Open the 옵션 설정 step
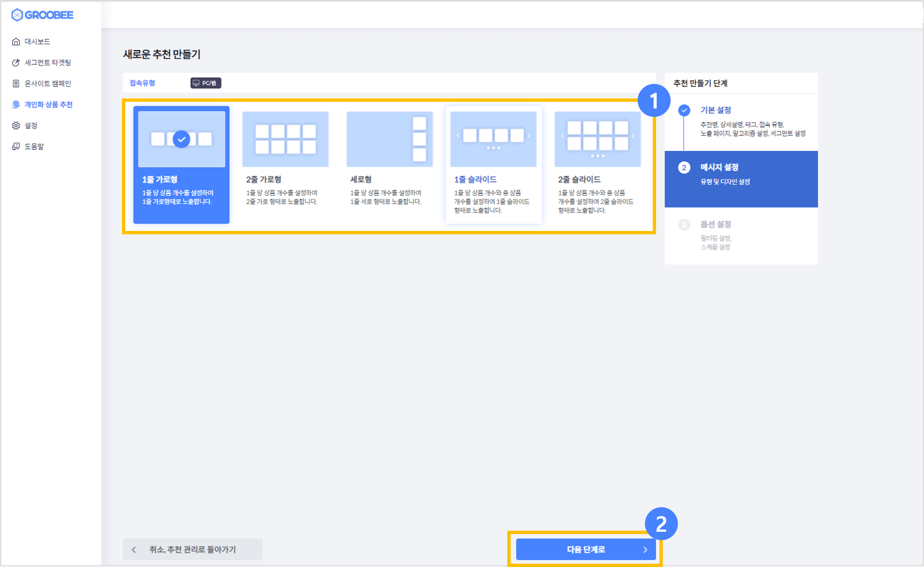The height and width of the screenshot is (567, 924). coord(741,235)
